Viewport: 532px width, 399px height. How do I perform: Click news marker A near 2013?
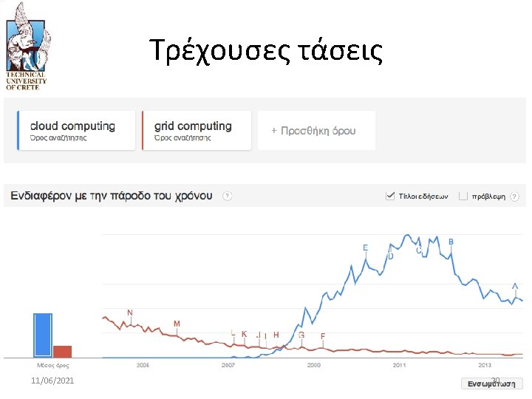coord(515,287)
